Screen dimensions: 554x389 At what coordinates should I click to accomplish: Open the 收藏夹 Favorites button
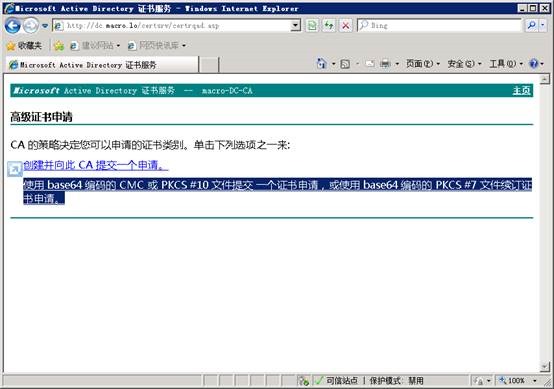24,45
